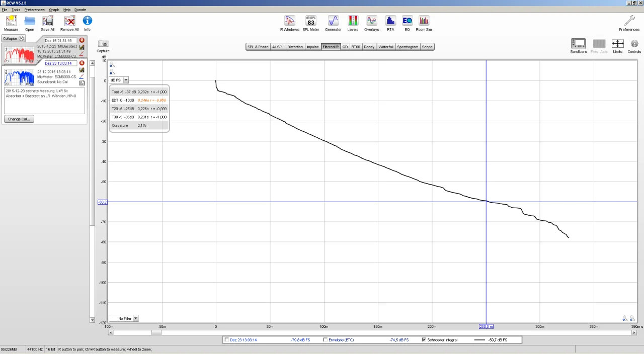The image size is (644, 354).
Task: Open the Room Sim tool
Action: 424,21
